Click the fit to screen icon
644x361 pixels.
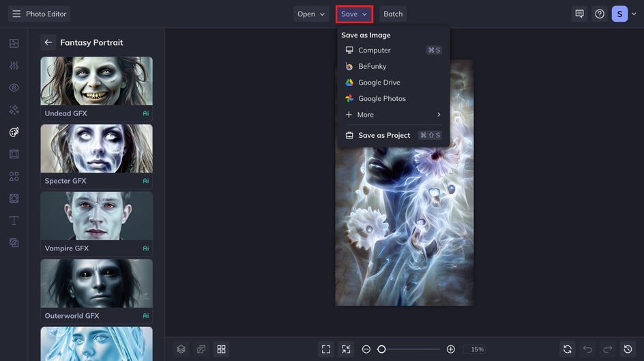[347, 349]
